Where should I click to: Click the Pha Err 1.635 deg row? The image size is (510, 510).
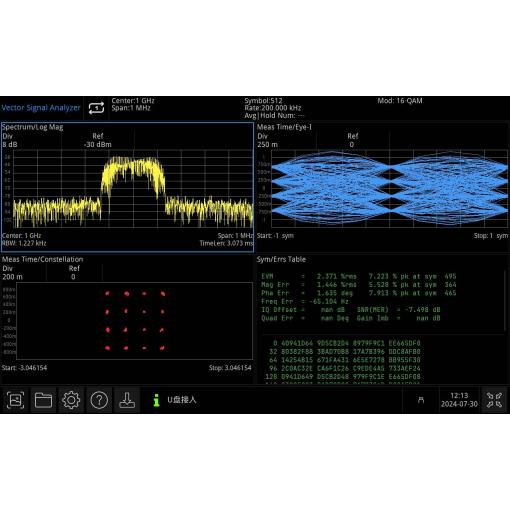(359, 293)
